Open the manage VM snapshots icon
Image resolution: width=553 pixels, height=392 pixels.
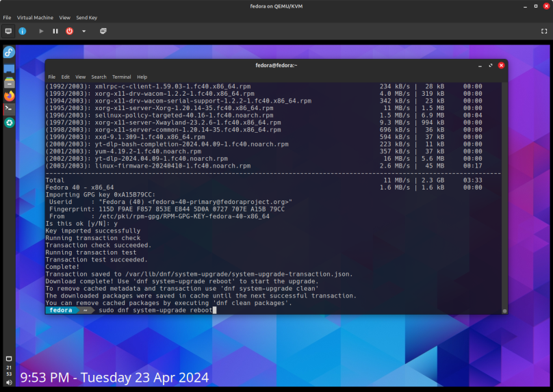[x=103, y=31]
